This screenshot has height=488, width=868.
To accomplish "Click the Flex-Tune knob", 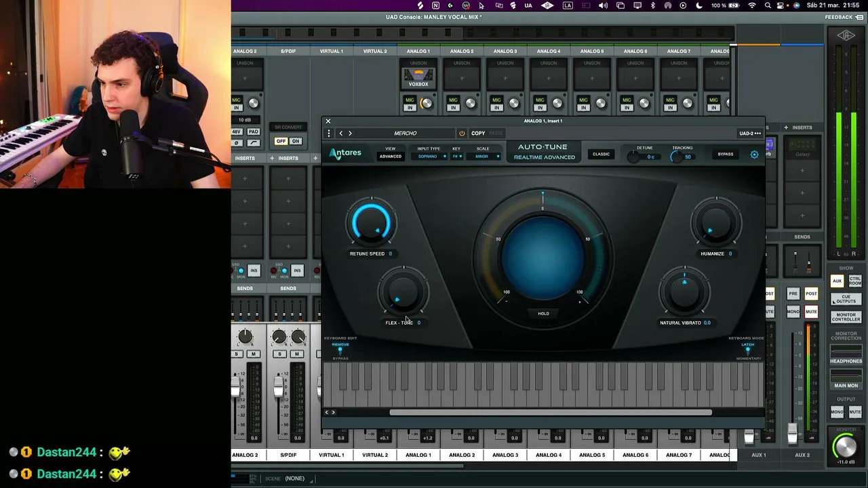I will coord(403,291).
